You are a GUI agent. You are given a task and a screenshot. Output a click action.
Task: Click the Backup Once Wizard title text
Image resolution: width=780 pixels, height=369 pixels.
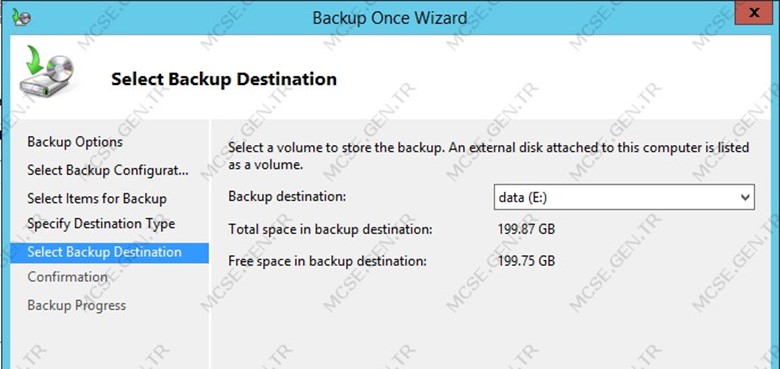(x=390, y=18)
